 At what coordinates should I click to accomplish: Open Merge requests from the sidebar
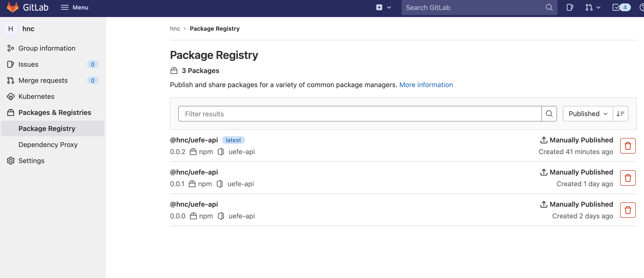[43, 80]
